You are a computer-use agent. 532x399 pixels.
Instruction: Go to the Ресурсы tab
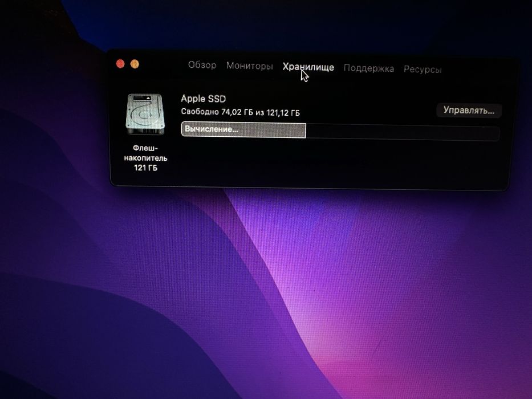click(x=423, y=69)
